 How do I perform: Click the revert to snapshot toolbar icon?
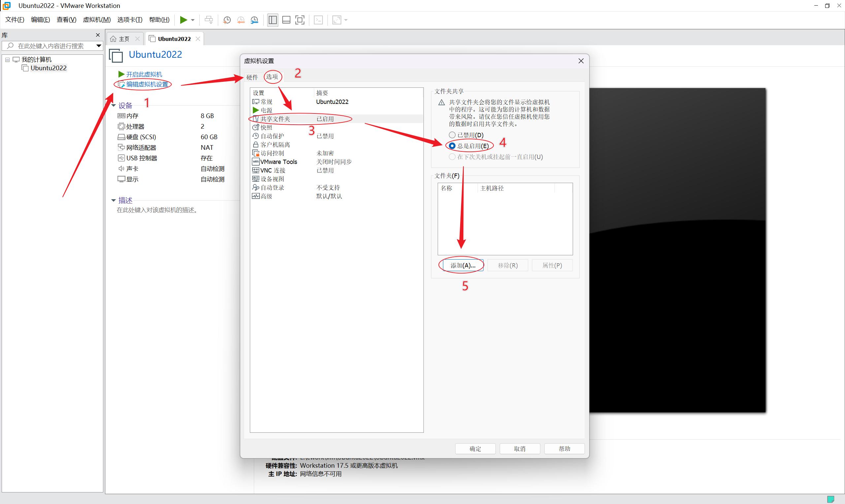241,20
